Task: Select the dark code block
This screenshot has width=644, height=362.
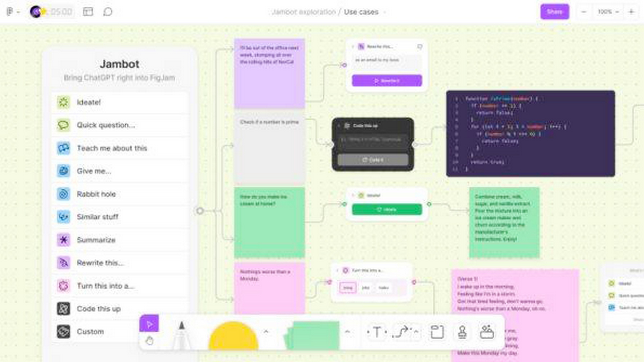Action: click(531, 134)
